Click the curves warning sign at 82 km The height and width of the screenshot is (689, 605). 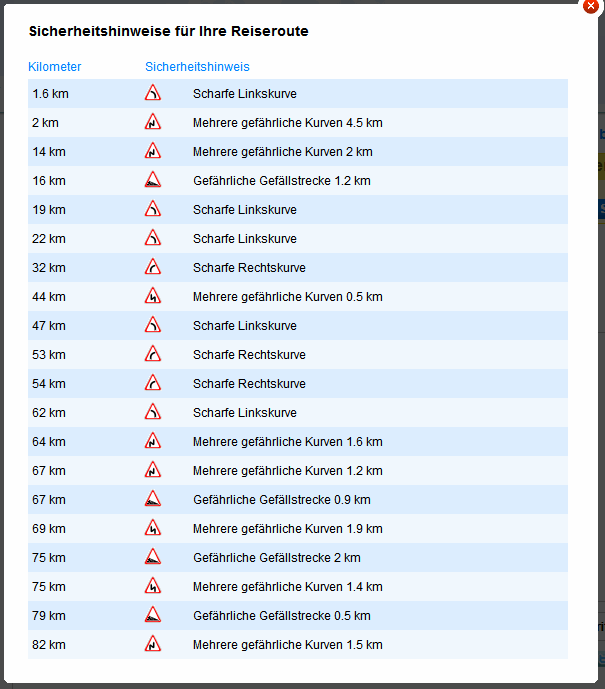pyautogui.click(x=152, y=645)
